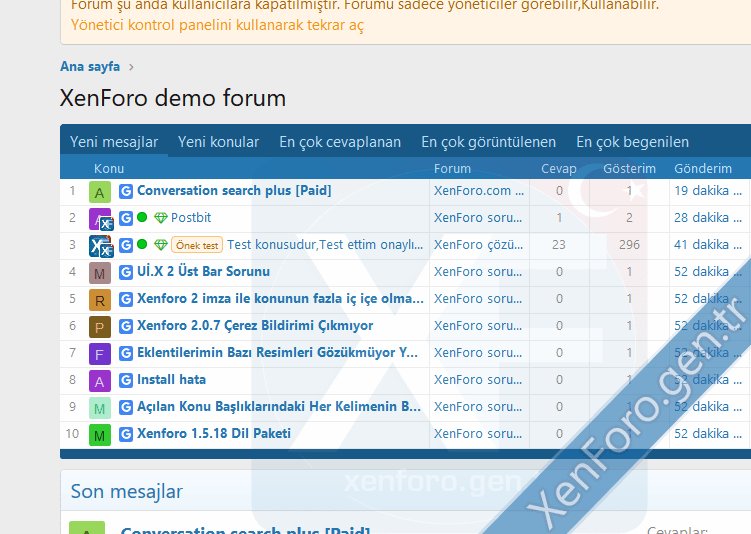The image size is (751, 534).
Task: Open Test konusudur,Test ettim topic
Action: click(x=325, y=245)
